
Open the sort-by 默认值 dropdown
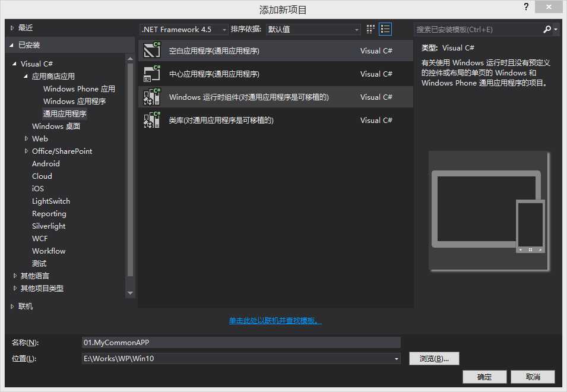click(313, 29)
